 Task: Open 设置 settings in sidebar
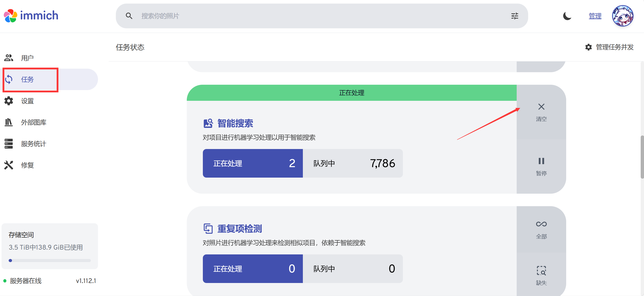pyautogui.click(x=27, y=101)
